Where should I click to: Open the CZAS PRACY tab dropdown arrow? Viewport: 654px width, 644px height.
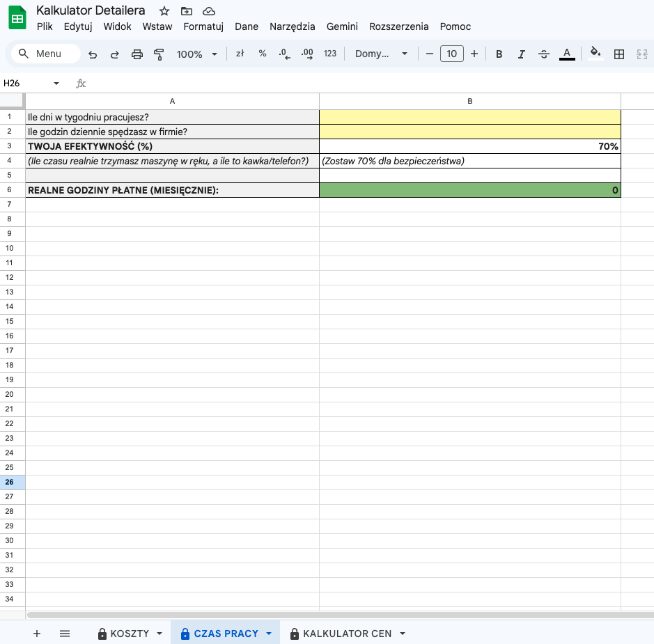pos(269,634)
